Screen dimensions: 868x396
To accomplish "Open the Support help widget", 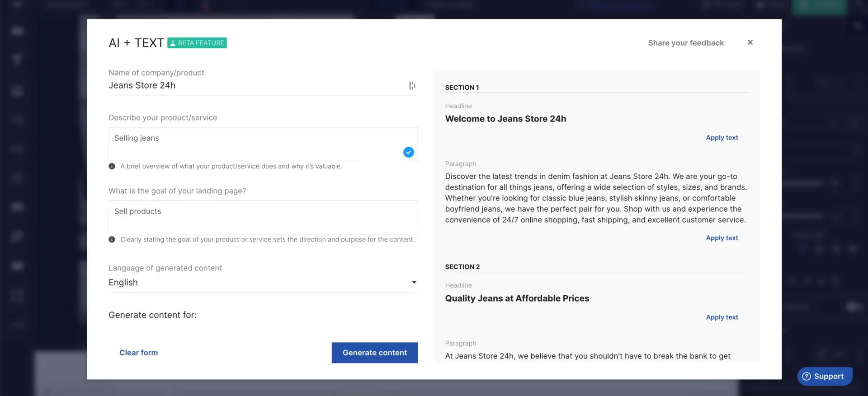I will (x=824, y=376).
